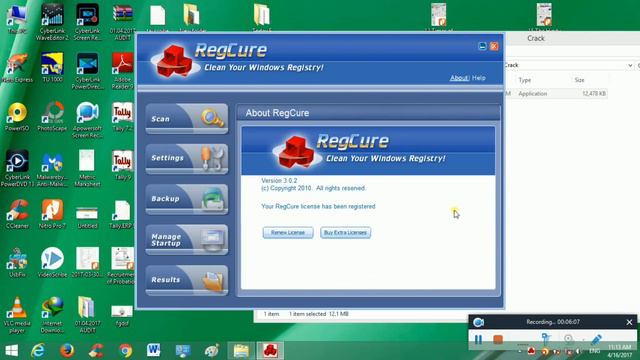Image resolution: width=640 pixels, height=360 pixels.
Task: Select the PhotoScape desktop shortcut
Action: click(52, 117)
